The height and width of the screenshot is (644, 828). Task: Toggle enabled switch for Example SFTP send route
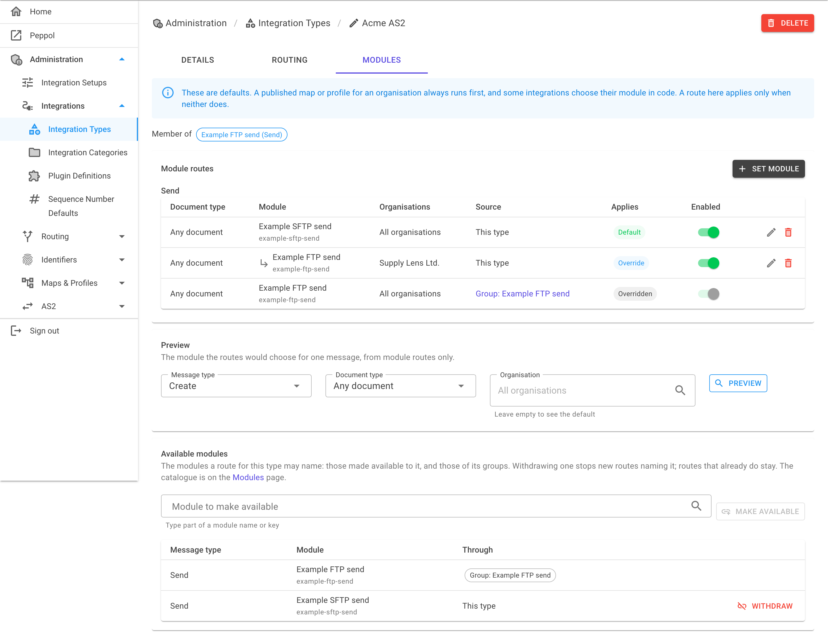pyautogui.click(x=708, y=232)
